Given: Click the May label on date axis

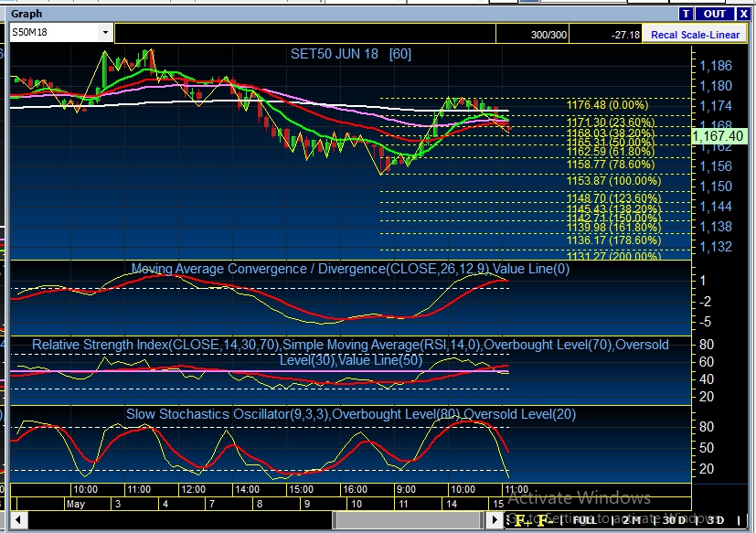Looking at the screenshot, I should [76, 504].
